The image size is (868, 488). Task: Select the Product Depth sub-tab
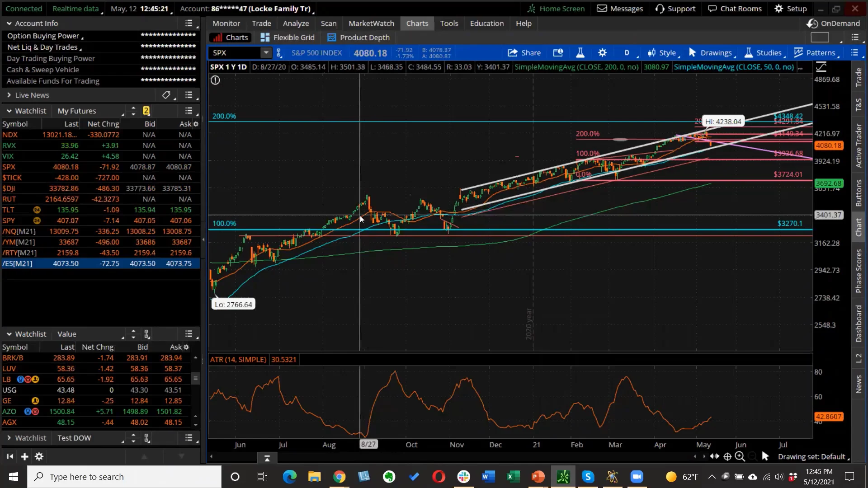coord(359,38)
